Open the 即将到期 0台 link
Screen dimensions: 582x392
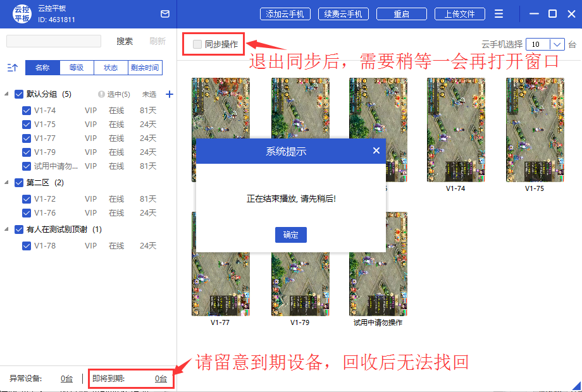(161, 379)
